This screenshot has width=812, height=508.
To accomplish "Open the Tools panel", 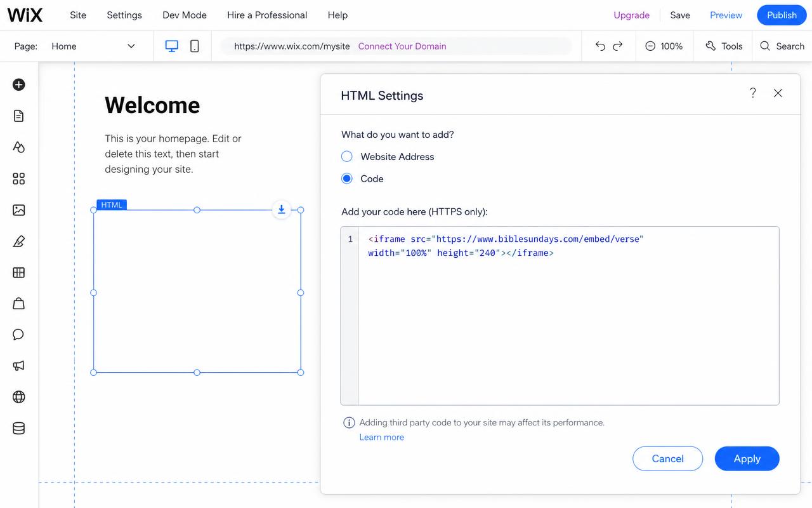I will point(724,46).
